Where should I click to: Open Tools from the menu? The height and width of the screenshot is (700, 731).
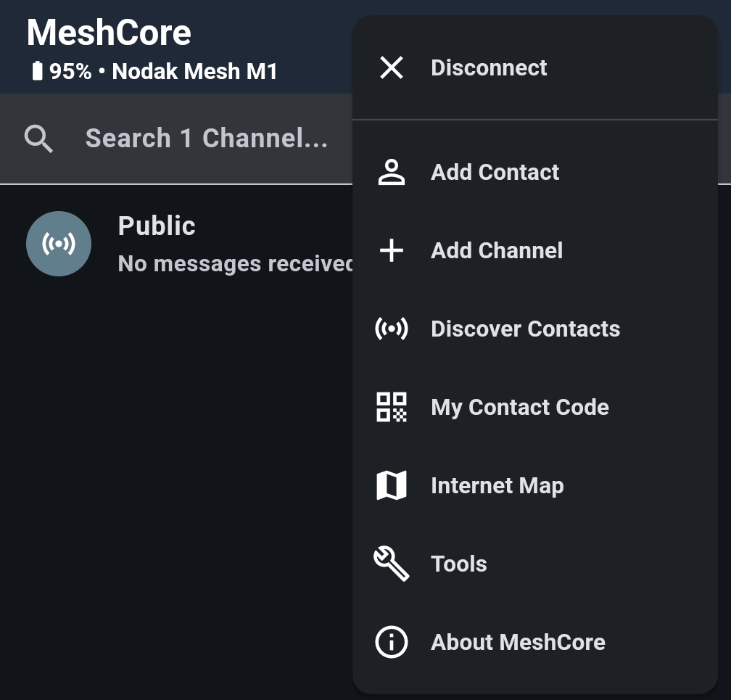click(x=459, y=564)
